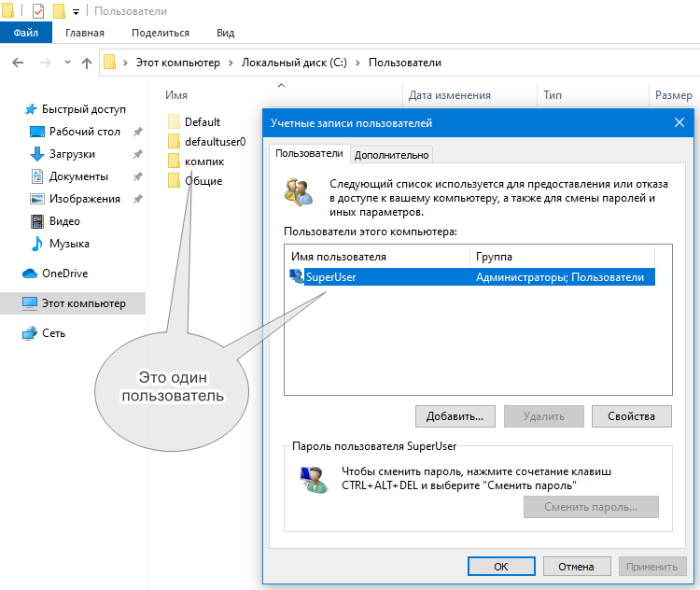Open user Свойства button
The image size is (700, 590).
click(x=631, y=416)
